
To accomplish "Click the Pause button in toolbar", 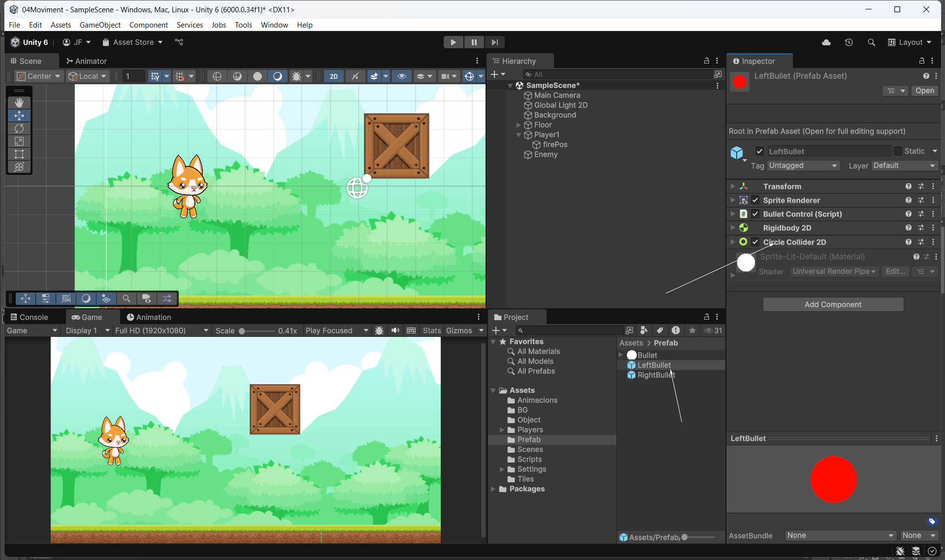I will coord(474,42).
